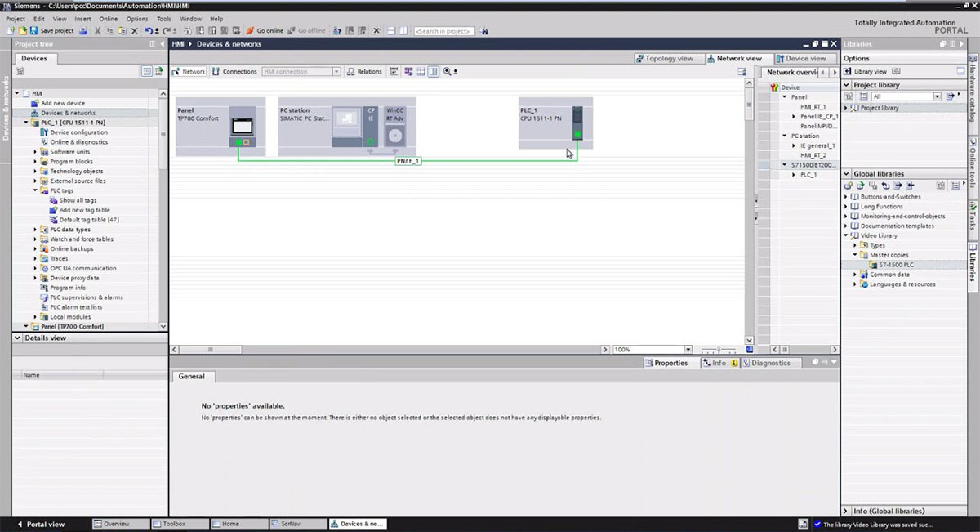This screenshot has height=532, width=980.
Task: Open the zoom level 100% dropdown
Action: pos(688,349)
